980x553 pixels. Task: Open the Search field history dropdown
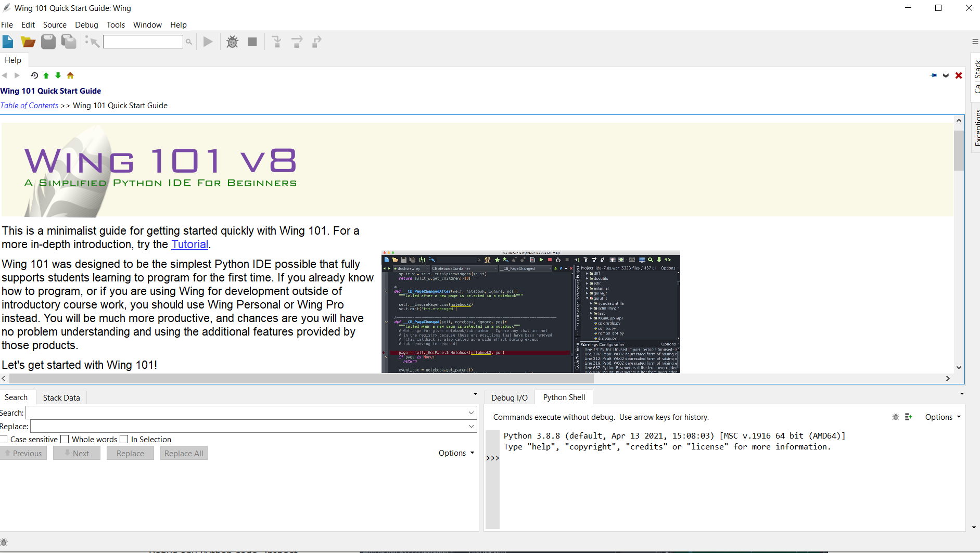click(x=472, y=413)
